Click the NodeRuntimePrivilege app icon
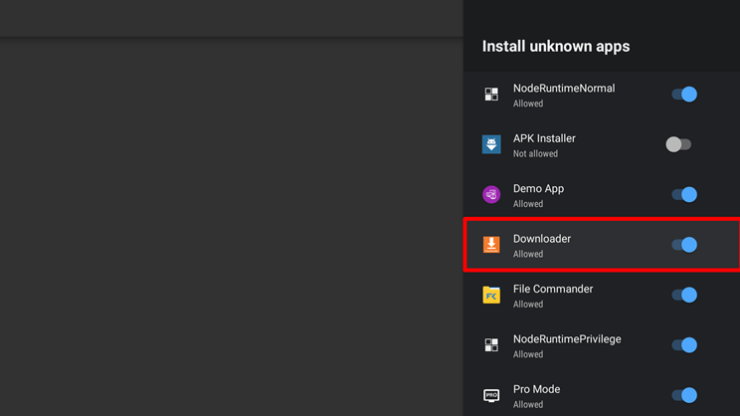This screenshot has height=416, width=740. 491,345
